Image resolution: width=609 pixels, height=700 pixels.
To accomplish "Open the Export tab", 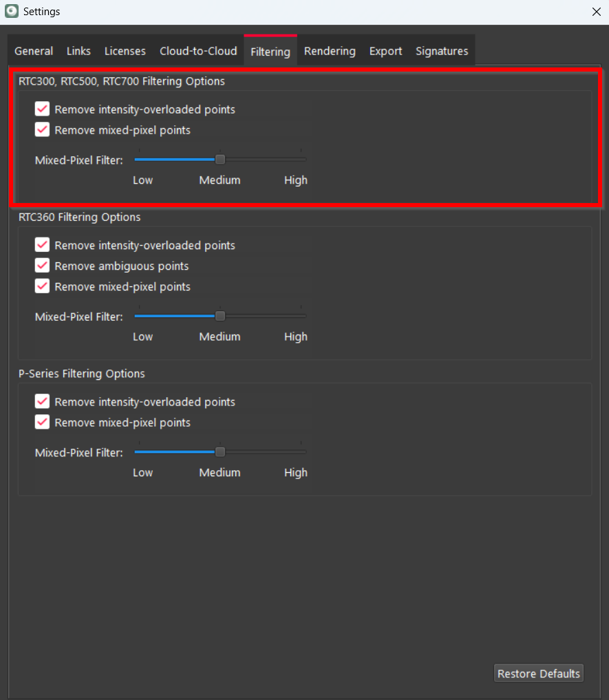I will [x=385, y=51].
